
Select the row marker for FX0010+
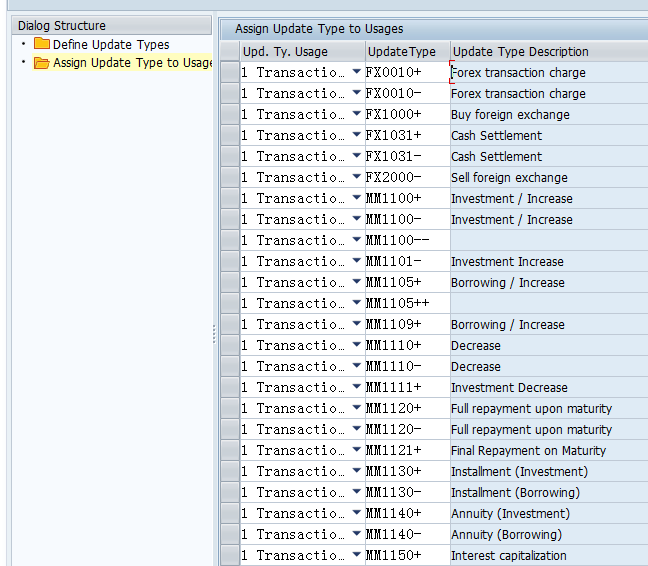click(x=230, y=73)
